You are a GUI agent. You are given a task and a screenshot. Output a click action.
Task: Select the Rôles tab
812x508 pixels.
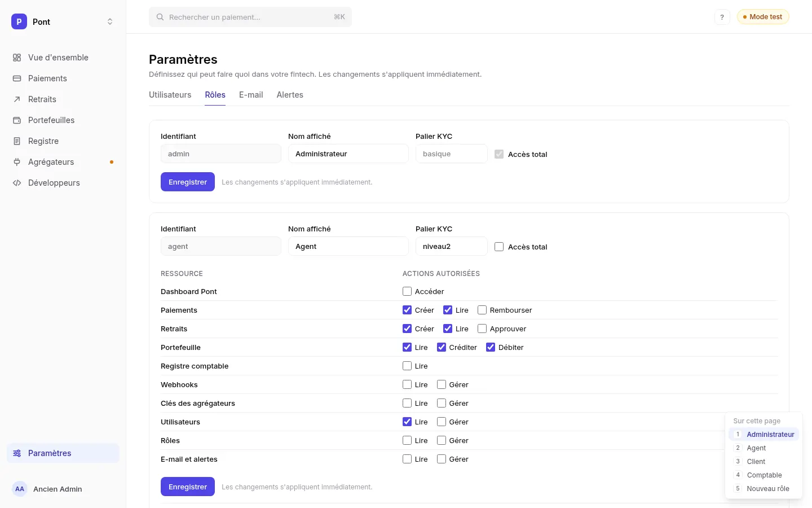pos(215,95)
